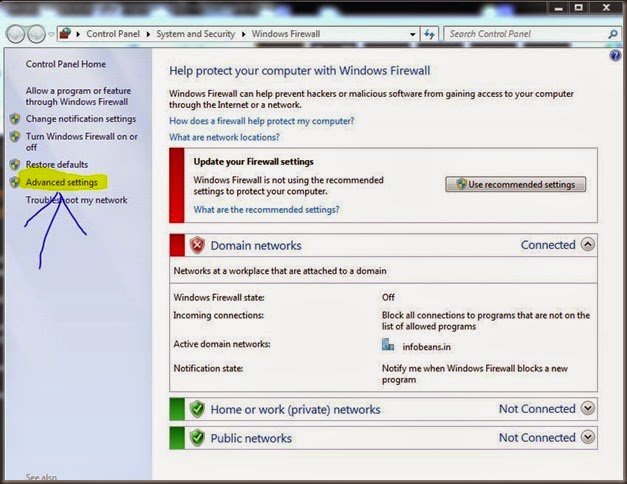
Task: Click shield icon beside Turn Windows Firewall
Action: 15,137
